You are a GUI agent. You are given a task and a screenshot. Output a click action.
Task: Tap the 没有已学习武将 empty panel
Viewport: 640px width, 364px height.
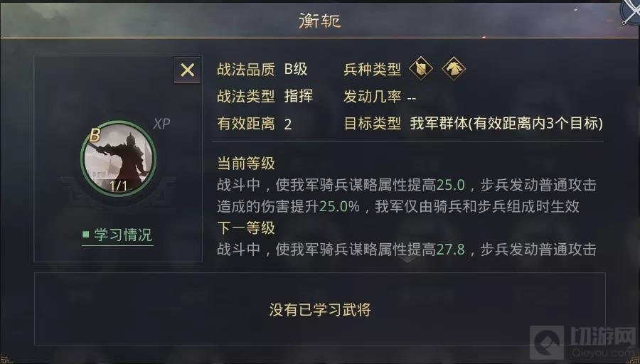(320, 309)
